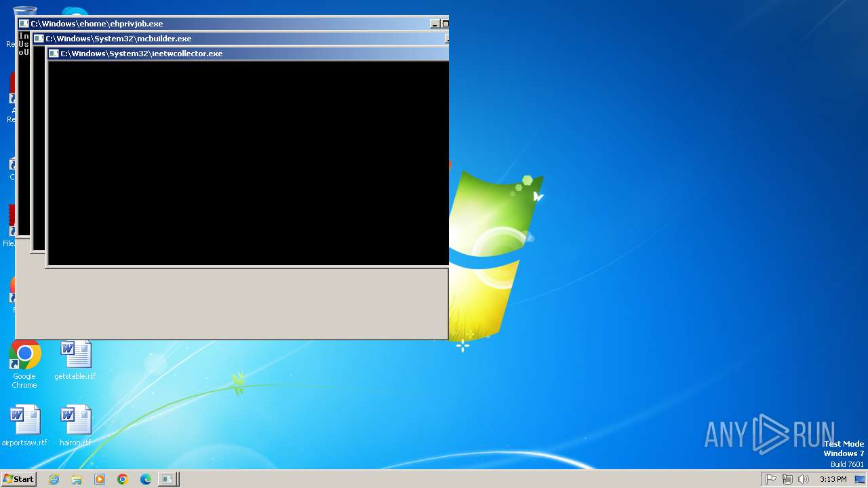
Task: Maximize the ehprivjob.exe window
Action: coord(445,24)
